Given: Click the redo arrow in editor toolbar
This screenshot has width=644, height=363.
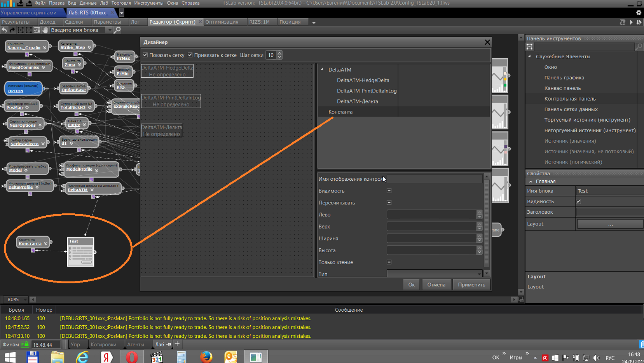Looking at the screenshot, I should [x=12, y=30].
